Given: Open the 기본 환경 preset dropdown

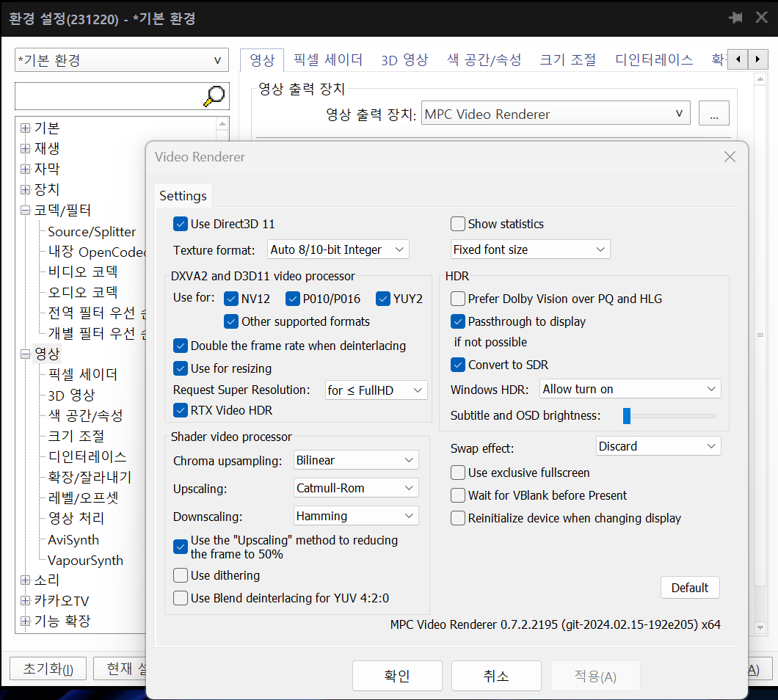Looking at the screenshot, I should pyautogui.click(x=122, y=60).
